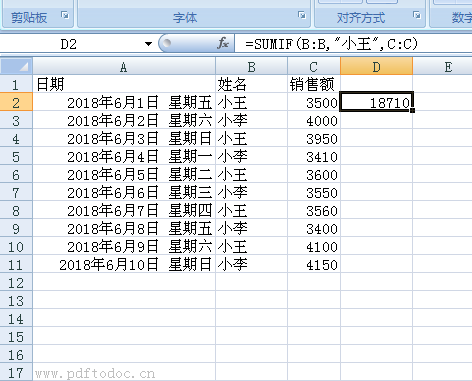Screen dimensions: 472x381
Task: Click cell D2 containing 18710
Action: (377, 102)
